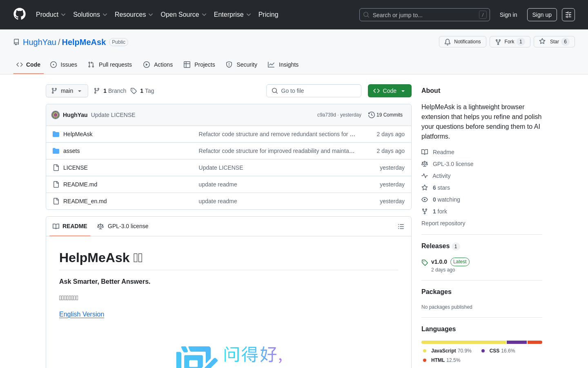Click the Sign up button

click(x=542, y=15)
